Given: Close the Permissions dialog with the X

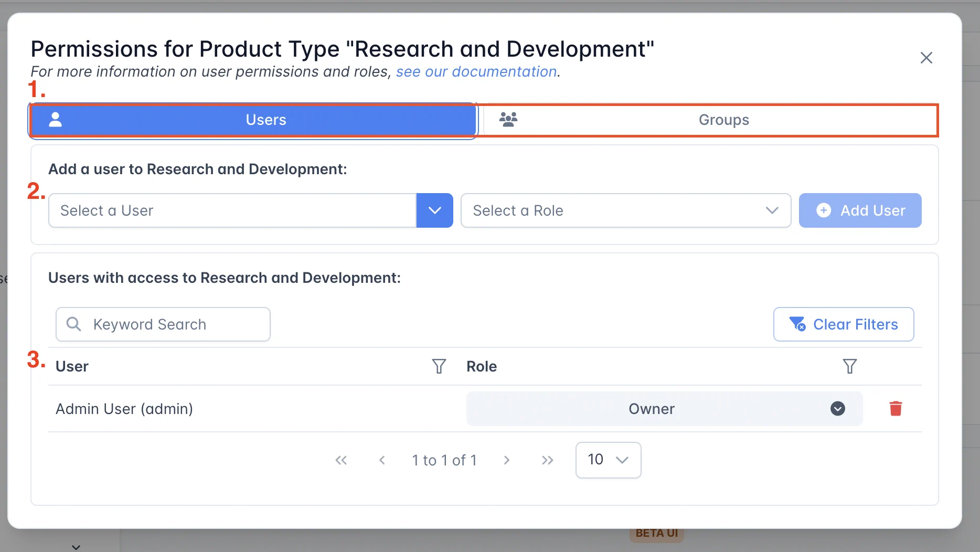Looking at the screenshot, I should pyautogui.click(x=926, y=58).
